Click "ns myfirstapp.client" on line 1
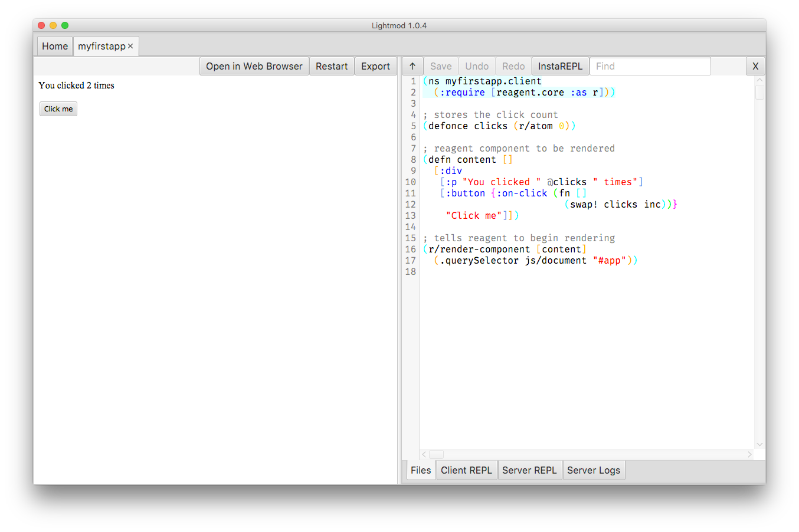This screenshot has height=532, width=799. pyautogui.click(x=485, y=81)
